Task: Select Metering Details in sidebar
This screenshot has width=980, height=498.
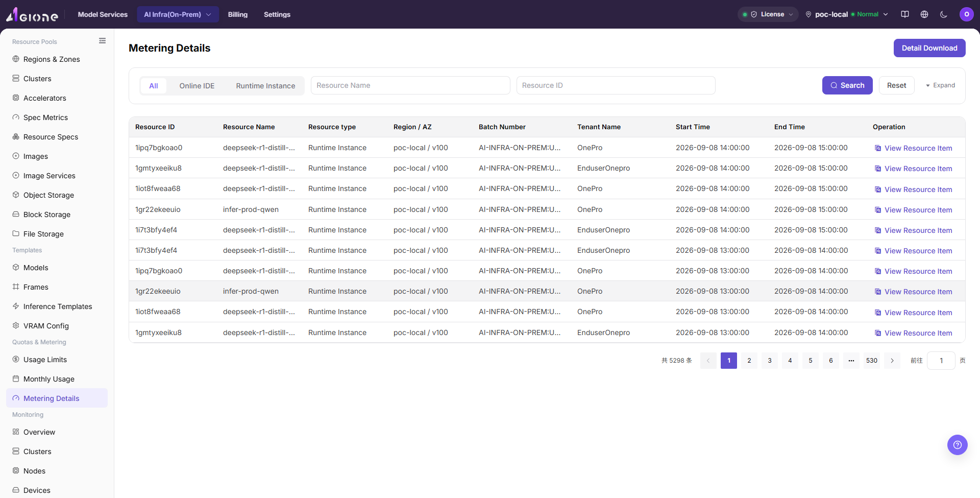Action: (x=57, y=398)
